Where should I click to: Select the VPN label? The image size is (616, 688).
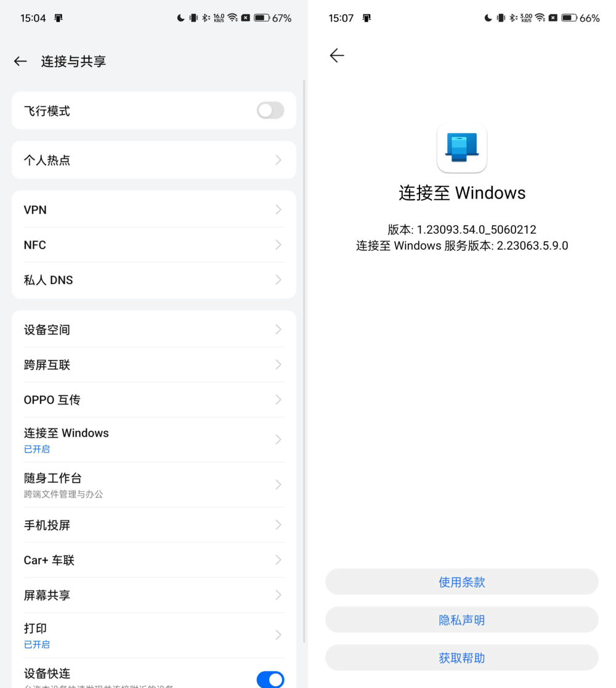35,210
